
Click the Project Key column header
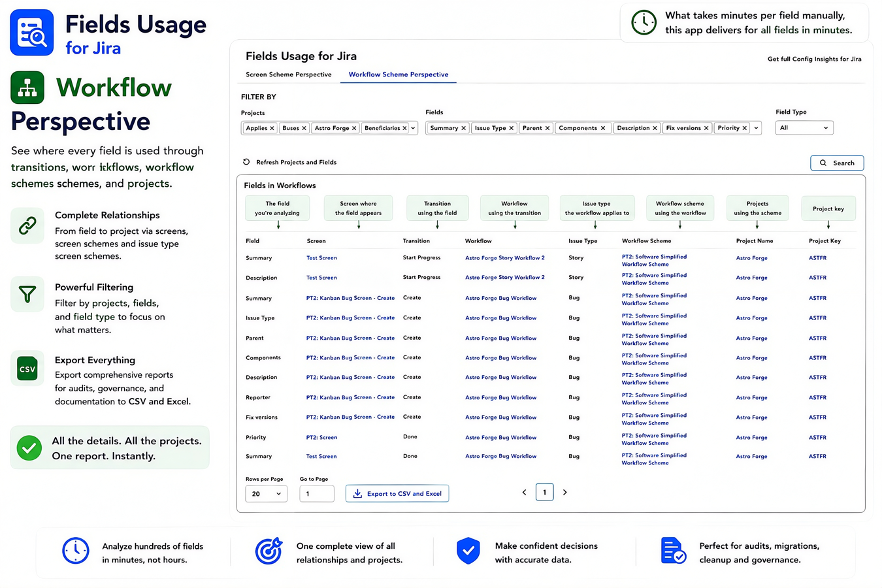(x=825, y=241)
